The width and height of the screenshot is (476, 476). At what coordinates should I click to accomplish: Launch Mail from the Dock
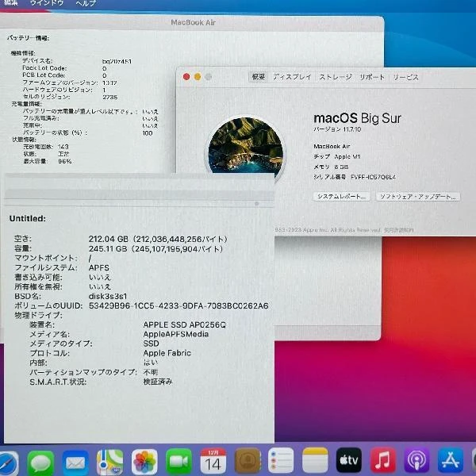[75, 462]
